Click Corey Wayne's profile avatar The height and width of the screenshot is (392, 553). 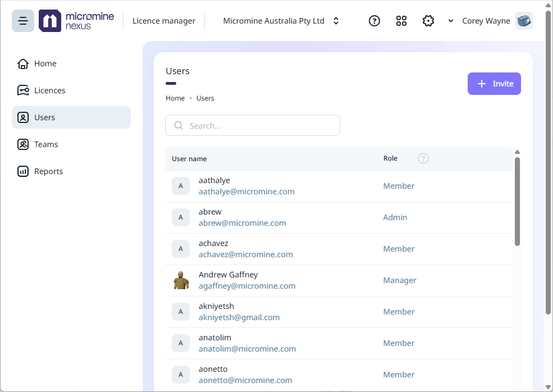click(x=523, y=21)
